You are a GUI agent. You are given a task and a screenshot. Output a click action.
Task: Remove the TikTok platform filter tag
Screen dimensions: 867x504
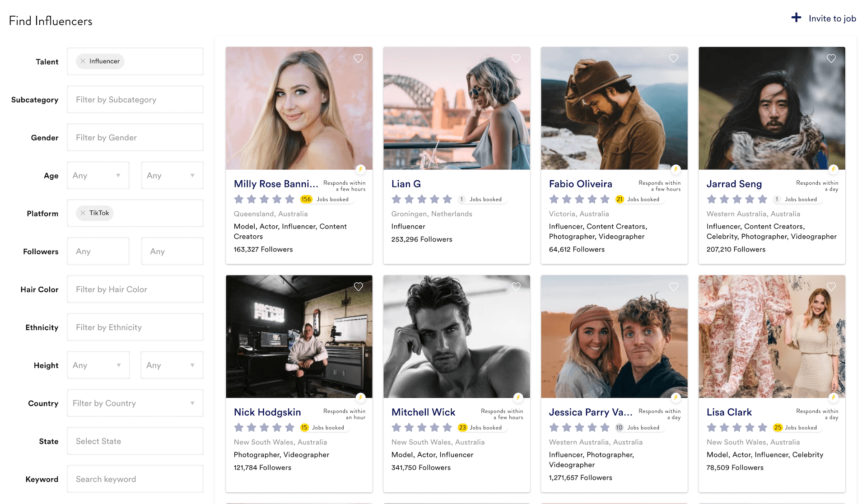pyautogui.click(x=83, y=213)
